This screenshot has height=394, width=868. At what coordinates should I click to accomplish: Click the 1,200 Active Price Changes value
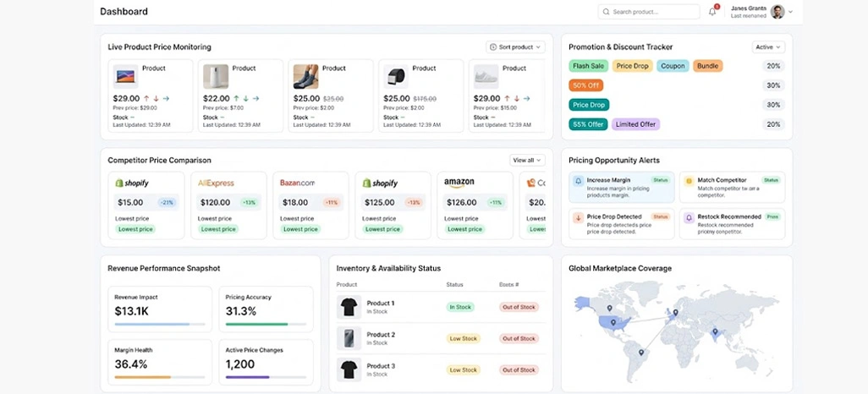pyautogui.click(x=240, y=364)
